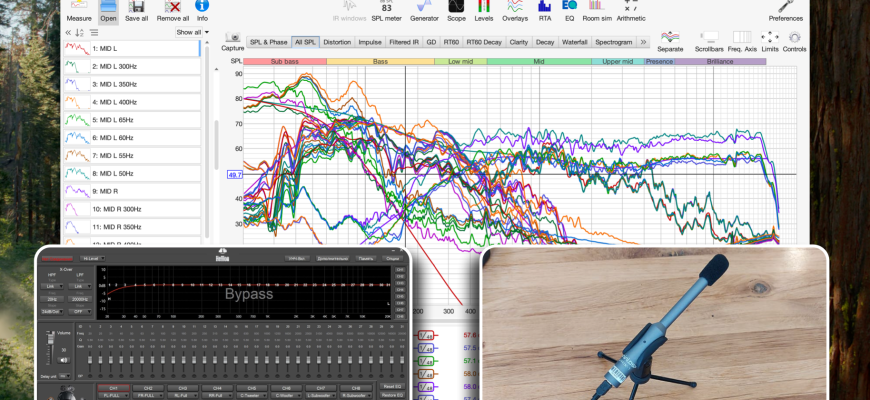The image size is (870, 400).
Task: Select the CH1 channel button
Action: (114, 387)
